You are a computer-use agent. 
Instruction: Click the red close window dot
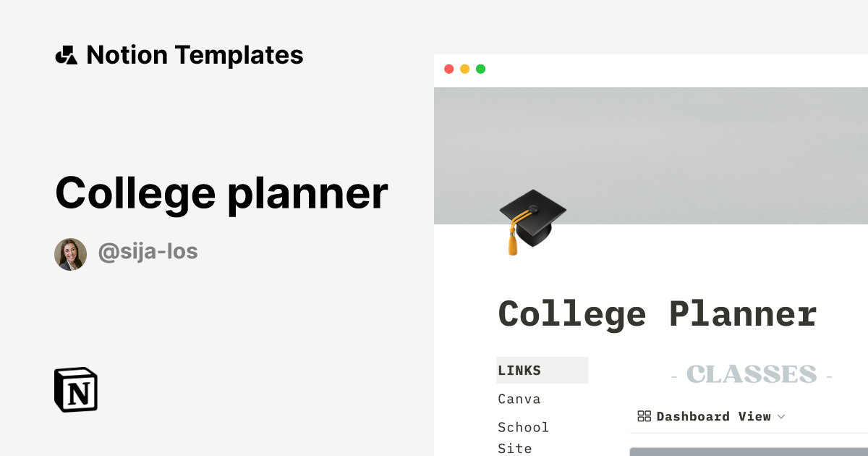click(x=449, y=69)
